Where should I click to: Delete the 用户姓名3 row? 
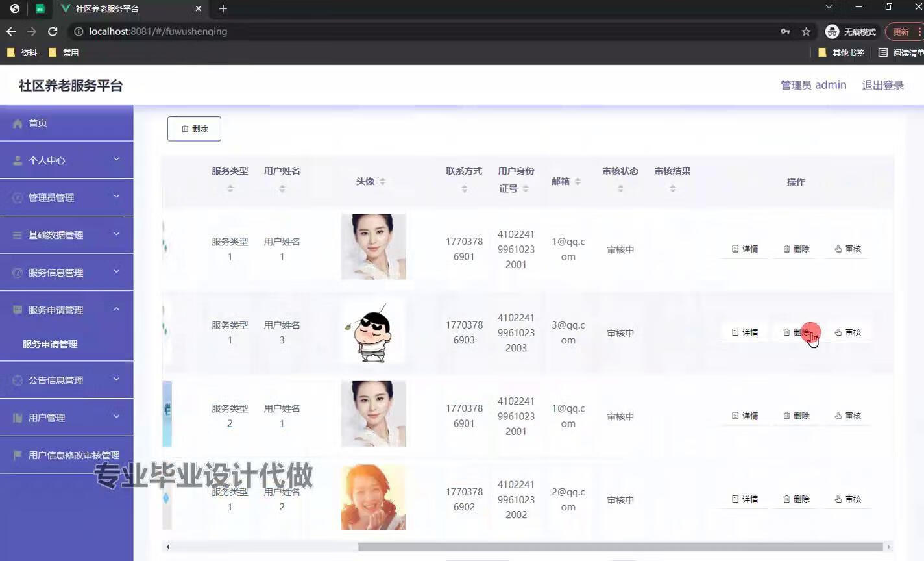click(796, 332)
